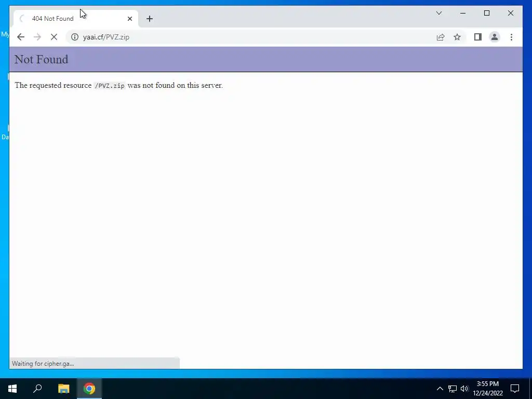Go back to the previous page
Image resolution: width=532 pixels, height=399 pixels.
(x=21, y=37)
